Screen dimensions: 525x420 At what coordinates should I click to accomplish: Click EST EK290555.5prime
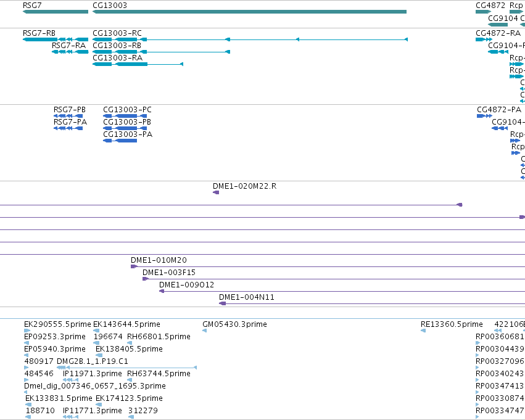[27, 331]
